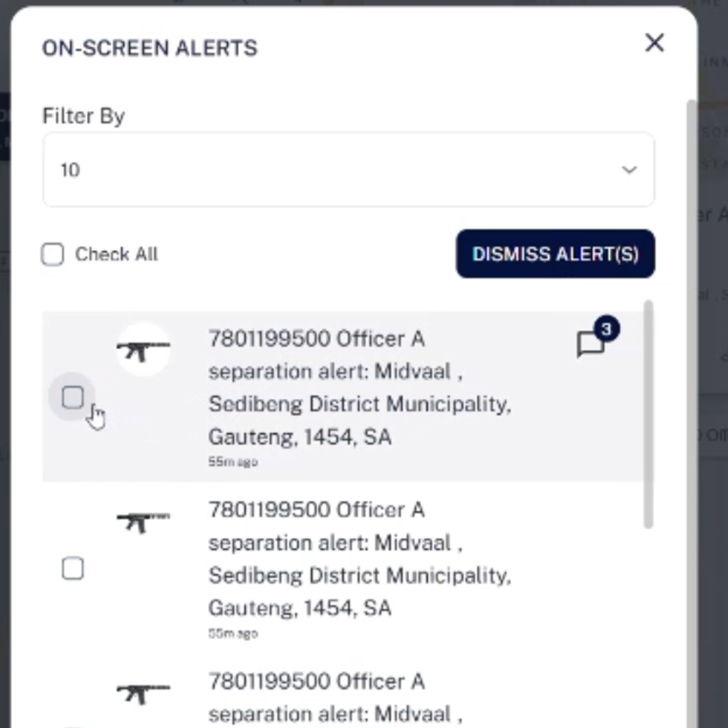
Task: Click first alert's 55m ago timestamp
Action: pyautogui.click(x=233, y=462)
